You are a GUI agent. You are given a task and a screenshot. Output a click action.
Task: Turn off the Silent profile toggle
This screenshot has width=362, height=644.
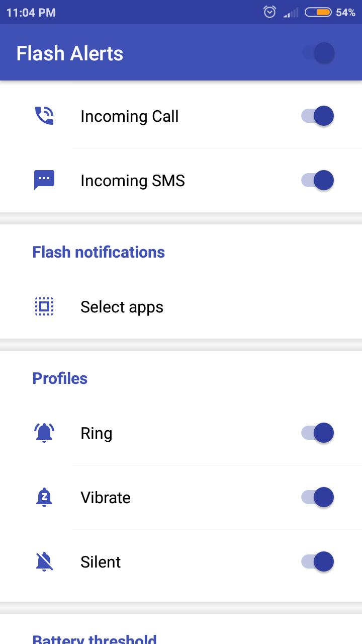pos(318,561)
